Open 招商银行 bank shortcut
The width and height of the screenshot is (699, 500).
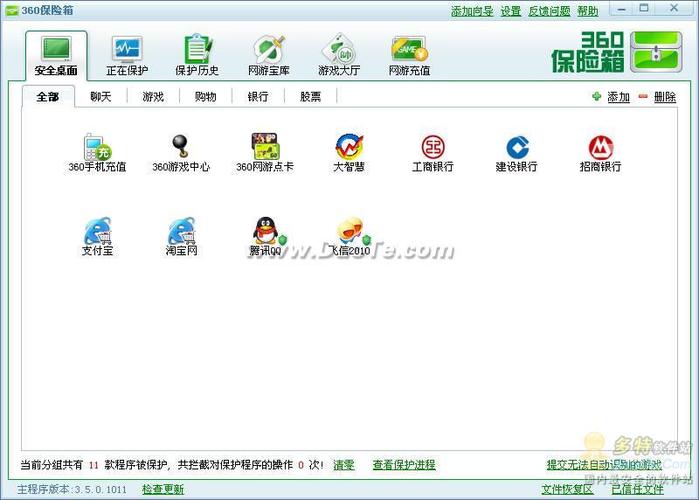(x=600, y=148)
